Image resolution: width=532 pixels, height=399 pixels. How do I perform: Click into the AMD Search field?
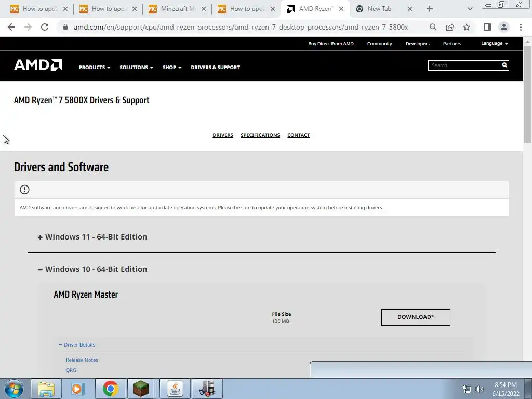pyautogui.click(x=464, y=65)
